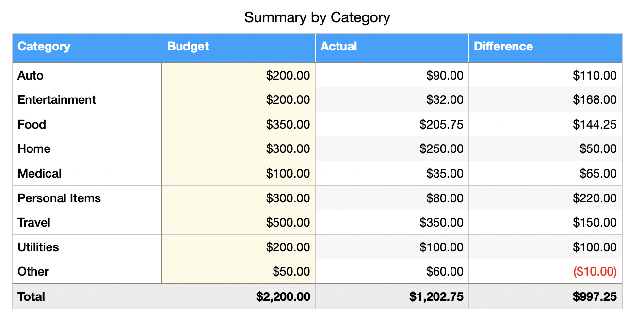Click the Entertainment budget cell showing $200.00

point(288,100)
